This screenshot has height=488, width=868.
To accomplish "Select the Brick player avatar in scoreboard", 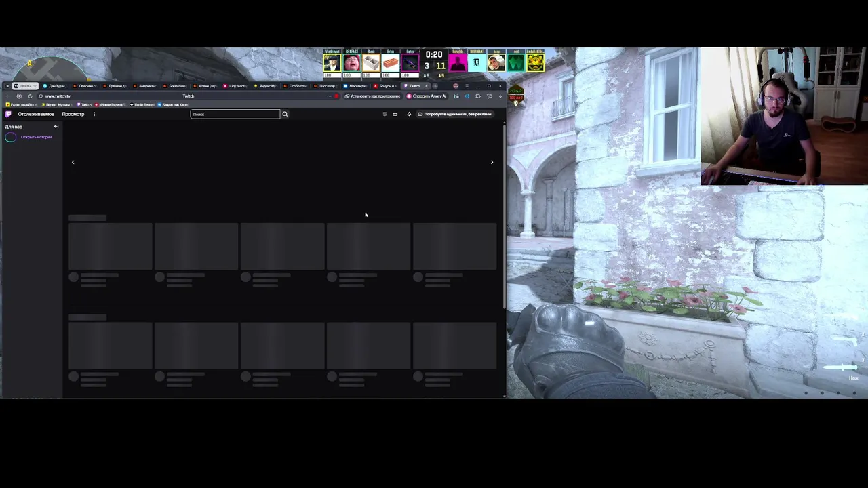I will (x=391, y=63).
